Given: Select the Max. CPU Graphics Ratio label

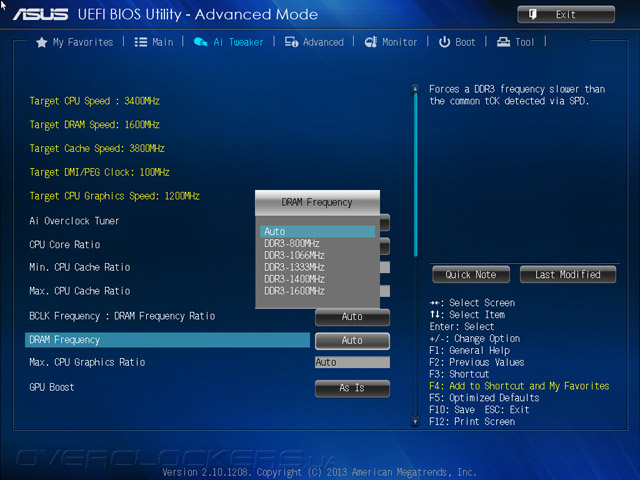Looking at the screenshot, I should pyautogui.click(x=87, y=362).
